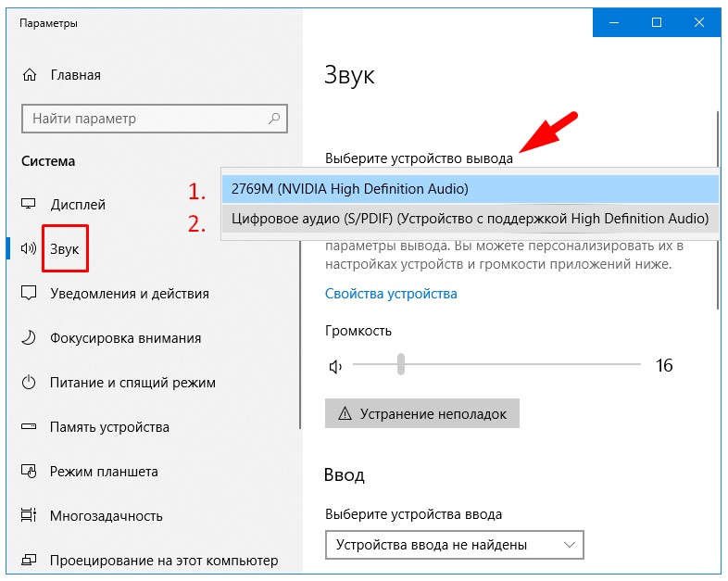
Task: Click the Проецирование на этот компьютер icon
Action: coord(29,560)
